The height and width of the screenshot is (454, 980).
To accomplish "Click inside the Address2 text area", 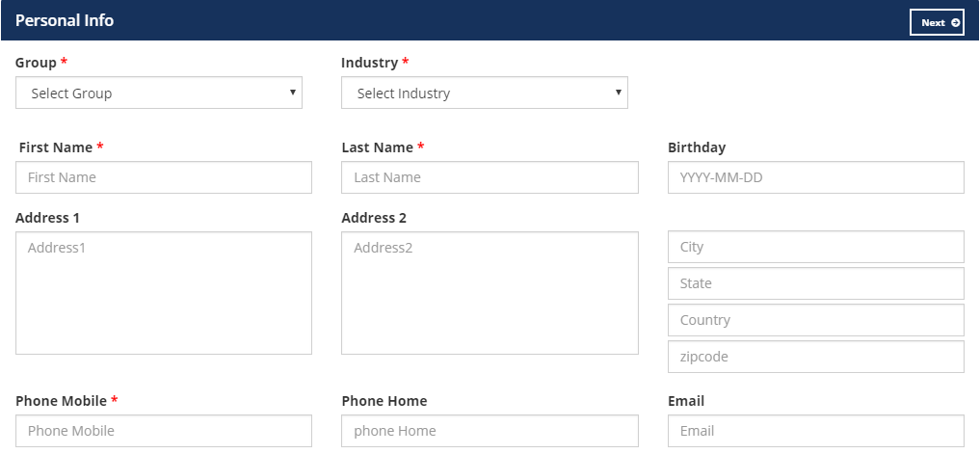I will click(490, 293).
